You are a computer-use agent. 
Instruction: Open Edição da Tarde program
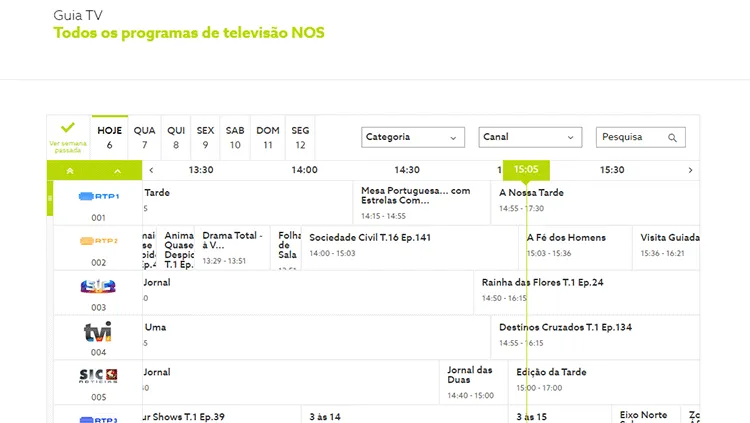pyautogui.click(x=604, y=382)
